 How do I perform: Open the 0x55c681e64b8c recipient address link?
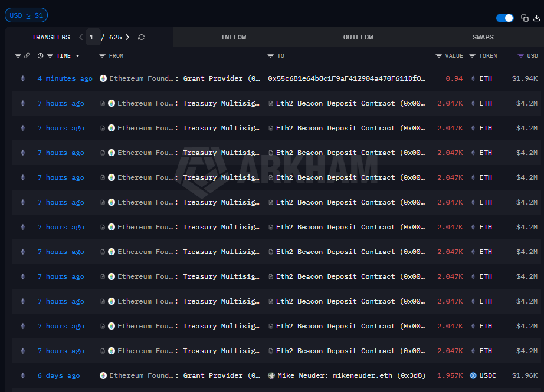coord(346,78)
